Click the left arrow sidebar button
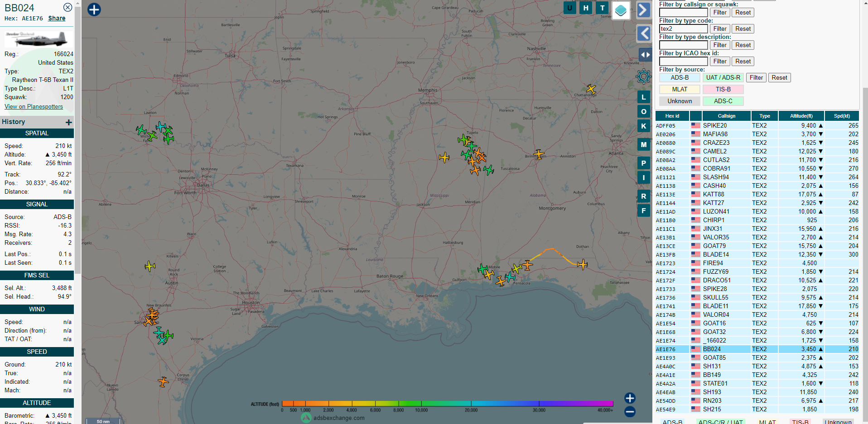Viewport: 868px width, 424px height. point(644,33)
